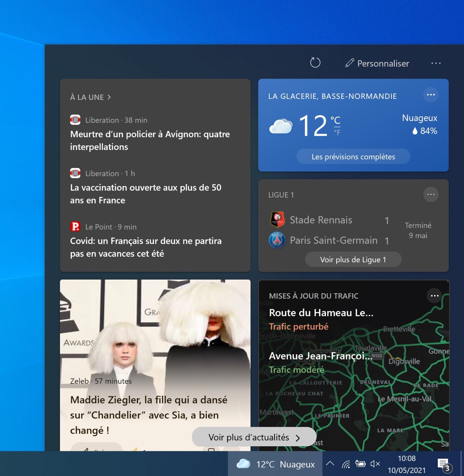
Task: Click Voir plus de Ligue 1
Action: pyautogui.click(x=353, y=260)
